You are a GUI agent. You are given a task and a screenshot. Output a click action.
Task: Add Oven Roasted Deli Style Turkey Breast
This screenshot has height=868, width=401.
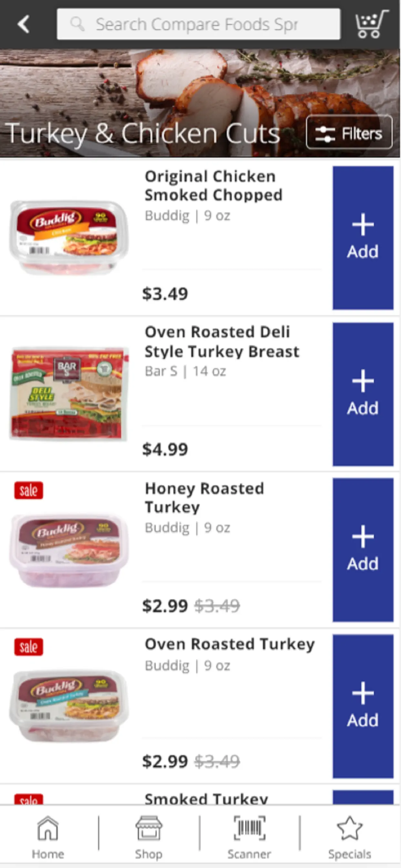pyautogui.click(x=363, y=394)
